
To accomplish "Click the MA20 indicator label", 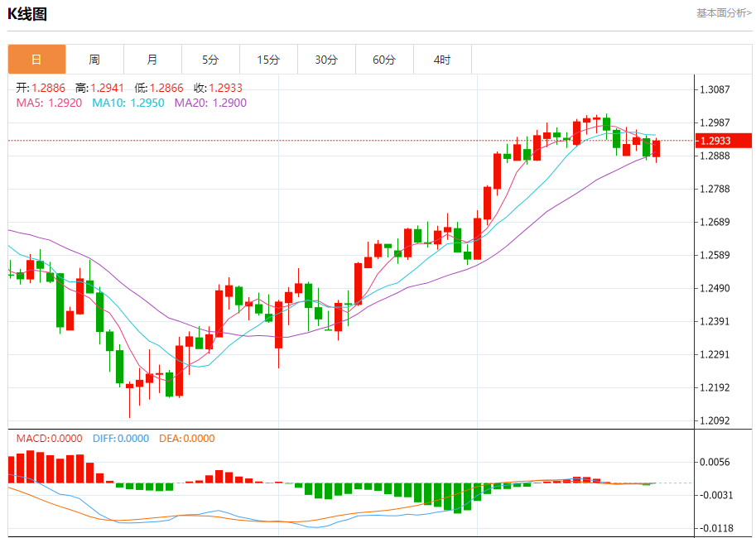I will click(209, 103).
